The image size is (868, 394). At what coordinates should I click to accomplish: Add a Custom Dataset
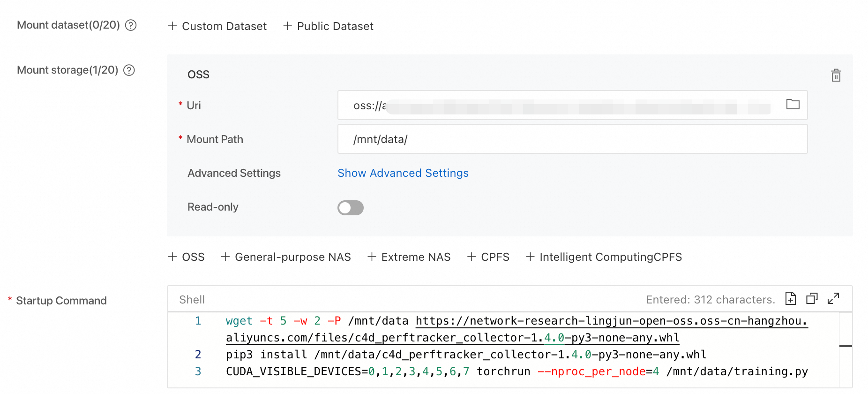[x=217, y=26]
